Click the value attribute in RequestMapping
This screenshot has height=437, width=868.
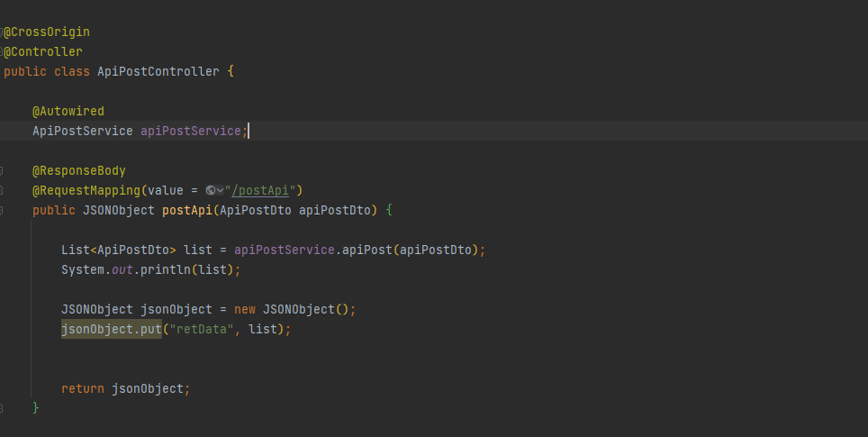pos(166,190)
